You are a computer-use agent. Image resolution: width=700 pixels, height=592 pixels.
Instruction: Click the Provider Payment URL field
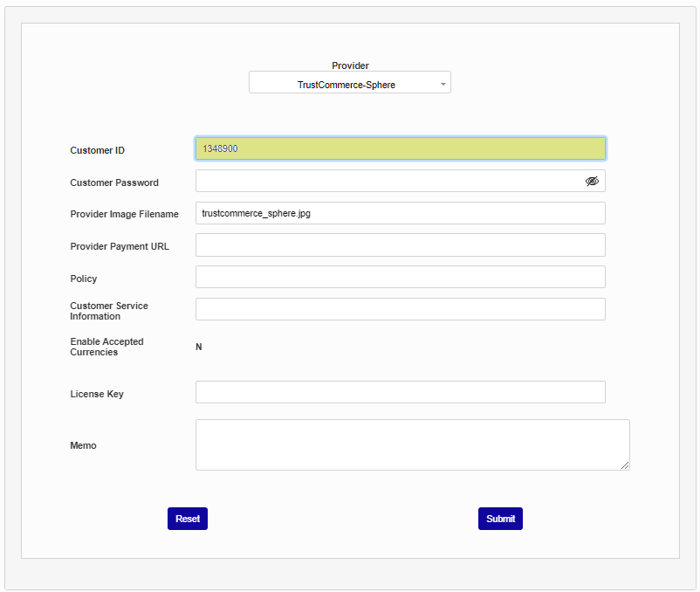[400, 245]
